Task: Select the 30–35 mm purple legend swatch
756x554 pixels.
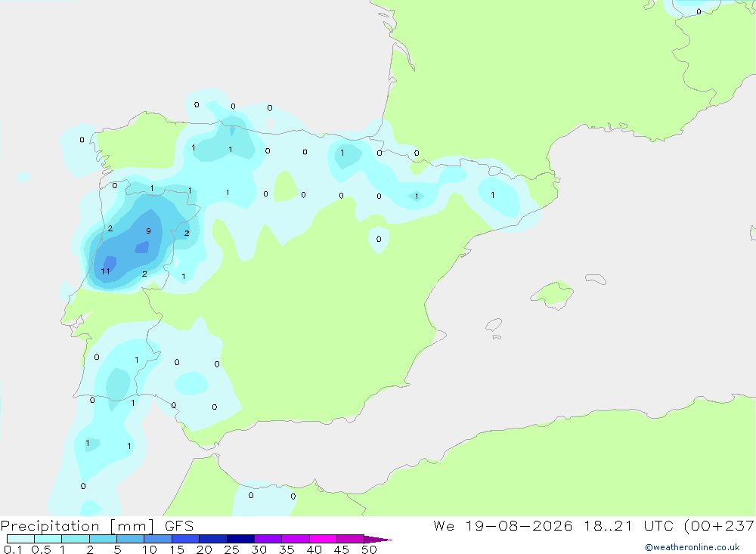Action: [x=268, y=539]
